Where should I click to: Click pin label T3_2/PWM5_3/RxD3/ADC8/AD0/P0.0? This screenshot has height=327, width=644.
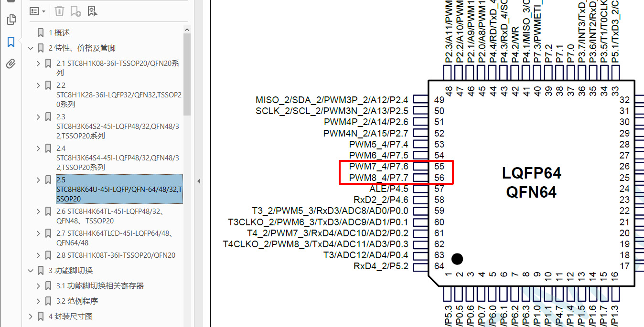(330, 211)
